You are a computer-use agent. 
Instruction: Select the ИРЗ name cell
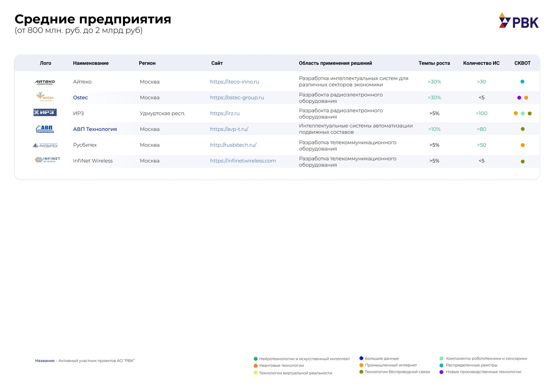79,113
